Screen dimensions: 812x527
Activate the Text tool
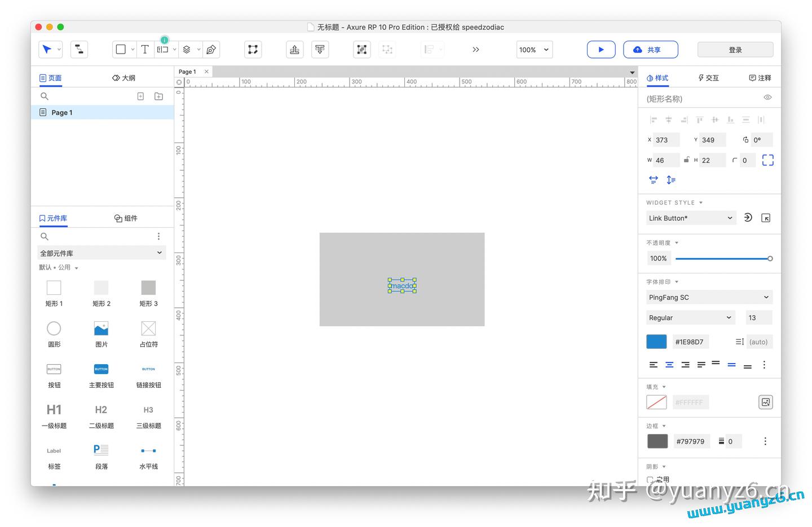[x=145, y=50]
